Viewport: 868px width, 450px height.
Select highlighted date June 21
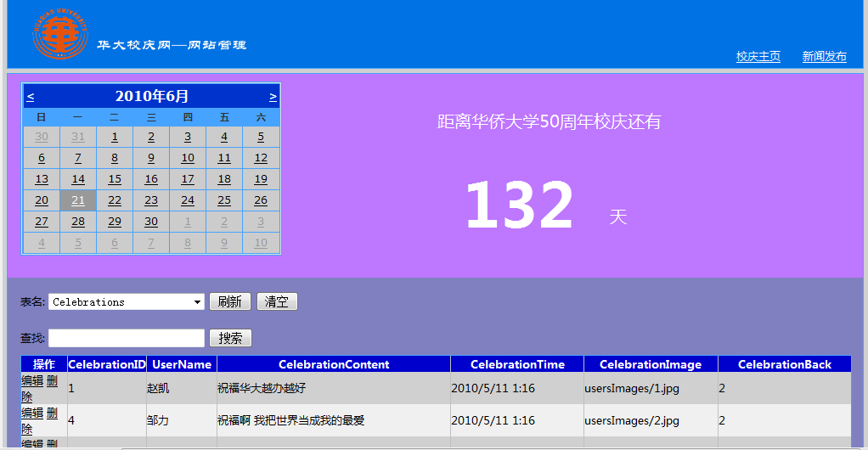click(x=78, y=200)
